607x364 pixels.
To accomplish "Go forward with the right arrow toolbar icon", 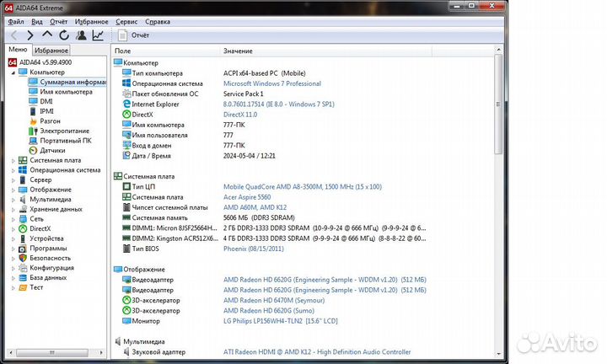I will tap(30, 35).
